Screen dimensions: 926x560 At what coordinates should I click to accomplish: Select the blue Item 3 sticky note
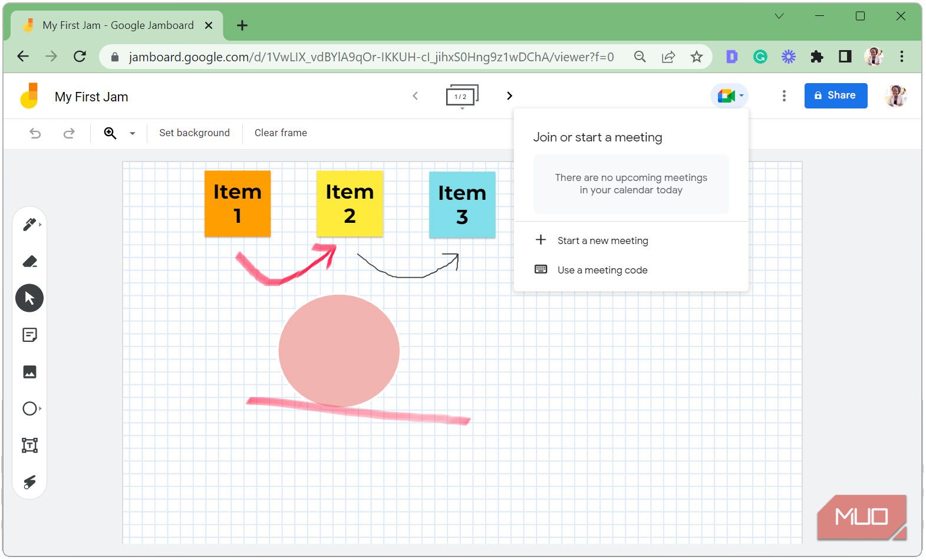tap(462, 205)
